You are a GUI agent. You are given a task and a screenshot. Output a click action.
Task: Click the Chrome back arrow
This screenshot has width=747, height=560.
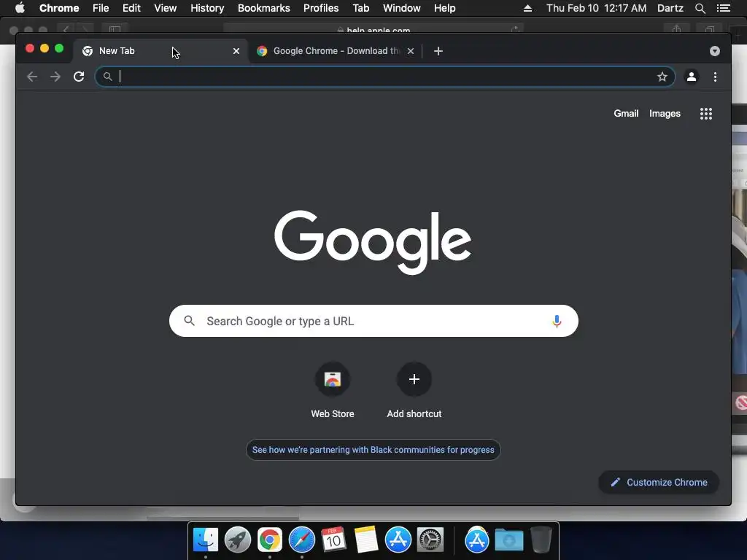(32, 77)
